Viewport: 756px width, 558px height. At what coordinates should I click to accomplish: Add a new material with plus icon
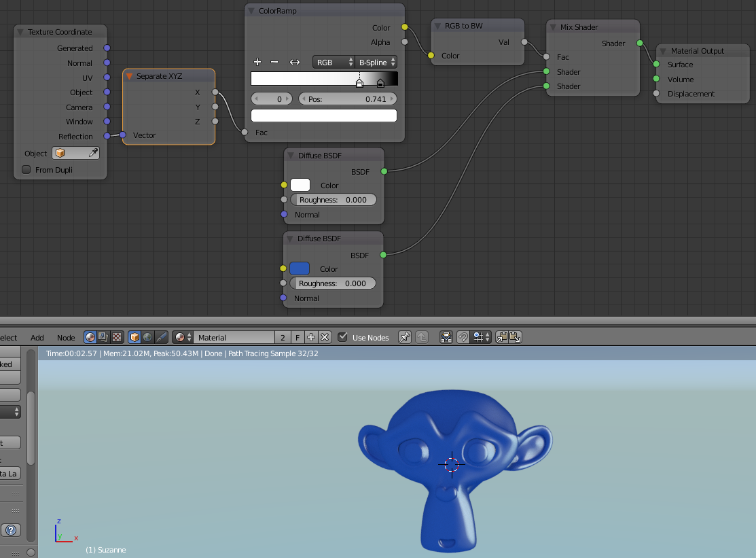click(311, 337)
